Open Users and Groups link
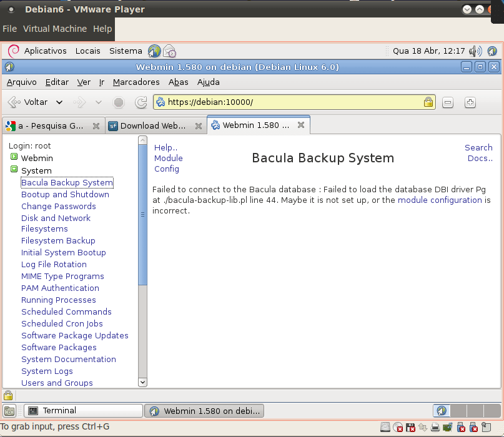504x437 pixels. (x=57, y=383)
